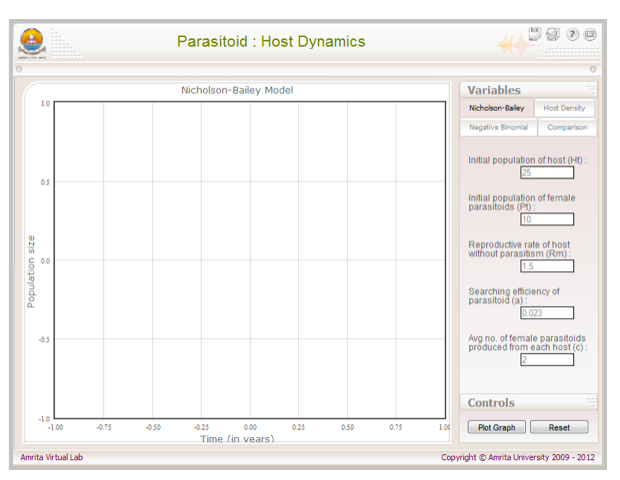Open the Negative Binomial tab

(499, 127)
